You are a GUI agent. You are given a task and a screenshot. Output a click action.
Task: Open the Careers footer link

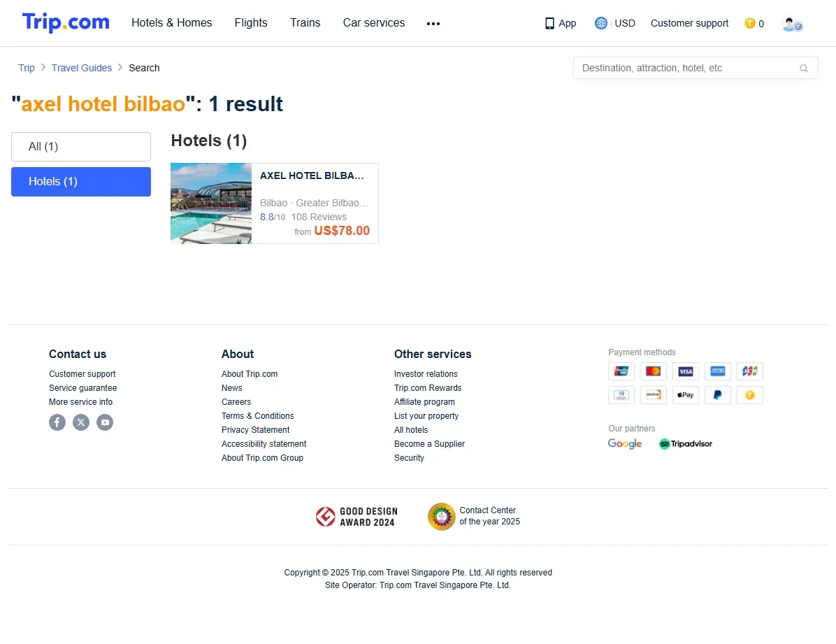pyautogui.click(x=236, y=402)
